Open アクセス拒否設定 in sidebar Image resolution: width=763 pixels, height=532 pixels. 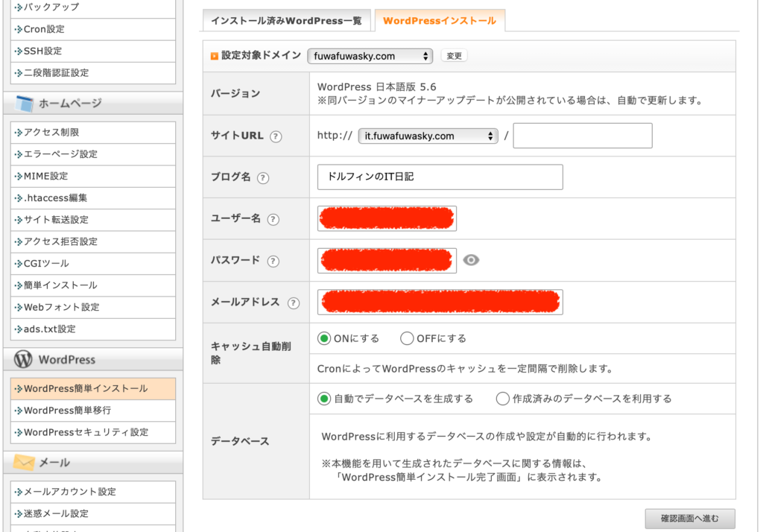[x=93, y=242]
